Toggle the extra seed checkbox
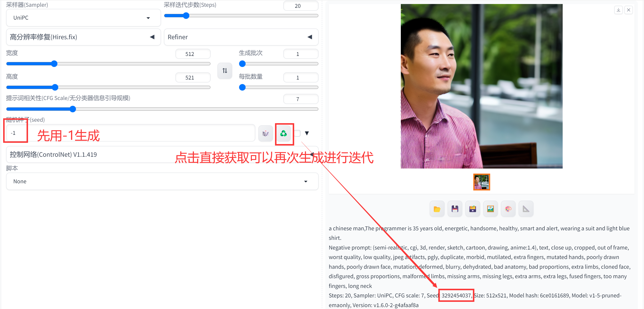 click(x=297, y=133)
